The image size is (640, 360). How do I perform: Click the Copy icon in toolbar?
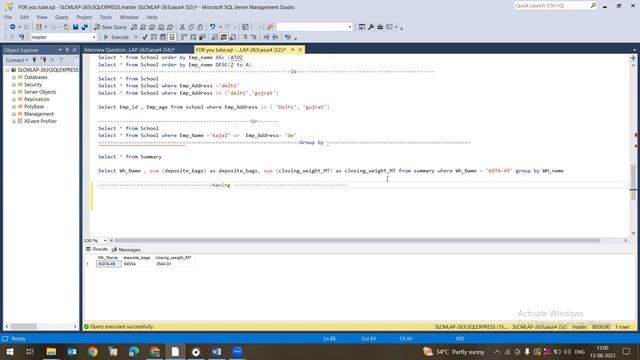tap(191, 27)
